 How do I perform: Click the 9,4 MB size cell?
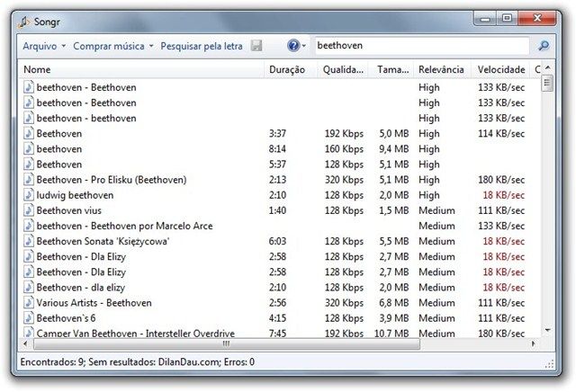(x=394, y=149)
